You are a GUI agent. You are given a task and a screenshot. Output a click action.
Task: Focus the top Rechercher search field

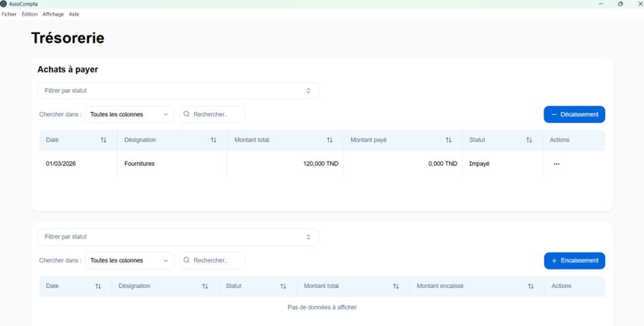pos(217,115)
